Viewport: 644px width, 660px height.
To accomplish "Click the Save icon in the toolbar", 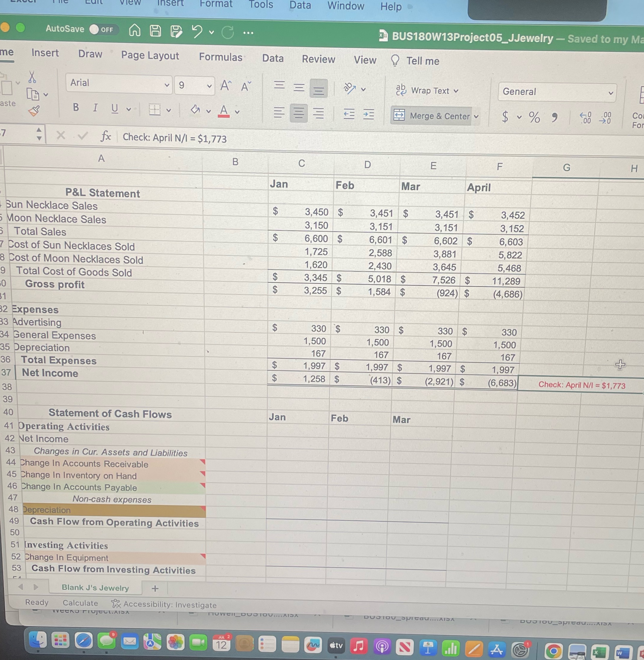I will 155,31.
